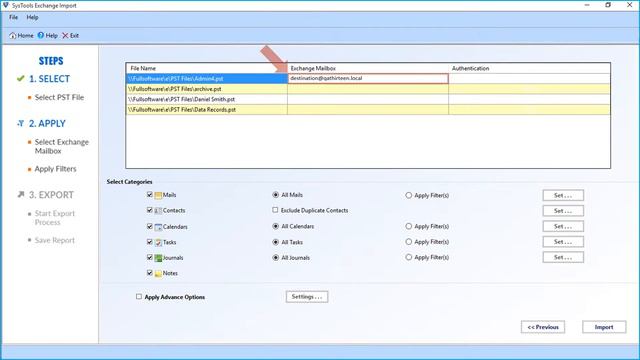This screenshot has width=640, height=360.
Task: Click the Notes yellow sticky icon
Action: pos(158,273)
